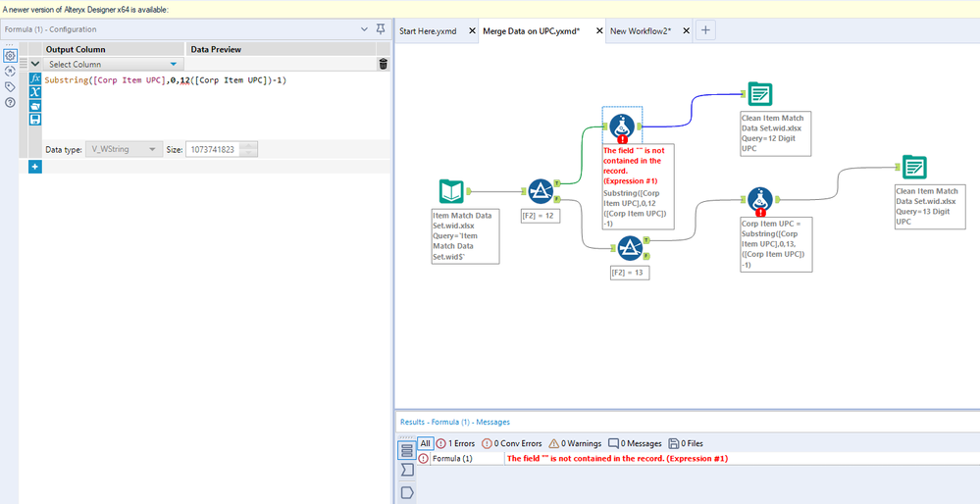Open the red error icon in Formula (1) row

[424, 459]
